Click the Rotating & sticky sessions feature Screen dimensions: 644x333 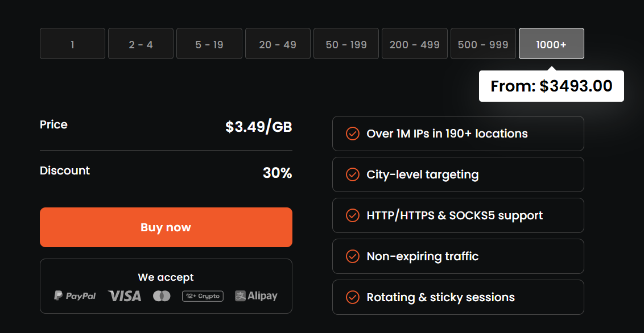[x=440, y=297]
